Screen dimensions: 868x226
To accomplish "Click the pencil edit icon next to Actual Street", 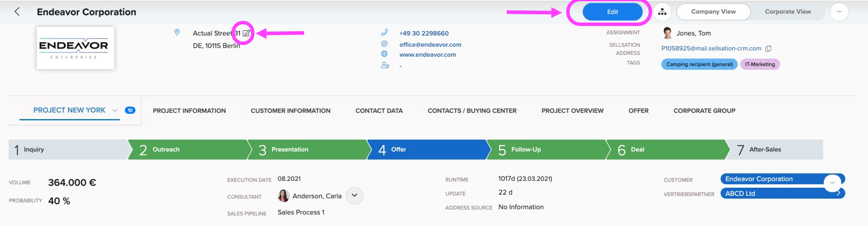I will coord(246,34).
